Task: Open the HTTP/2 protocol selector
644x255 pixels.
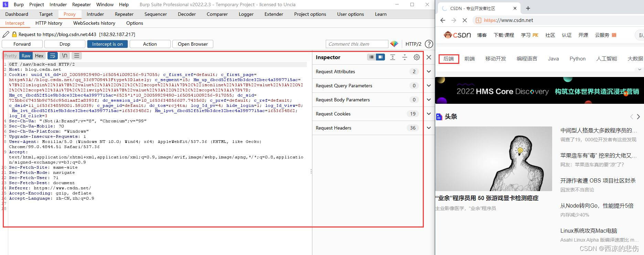Action: [x=413, y=44]
